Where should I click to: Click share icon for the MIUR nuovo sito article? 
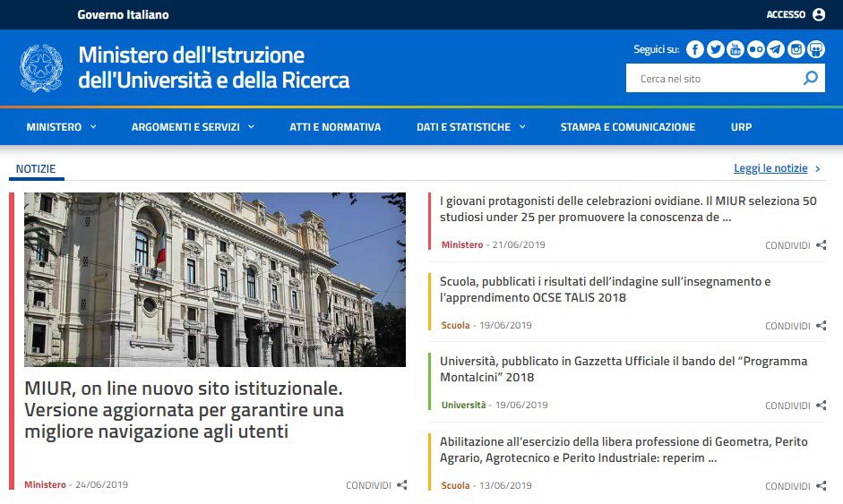coord(401,484)
